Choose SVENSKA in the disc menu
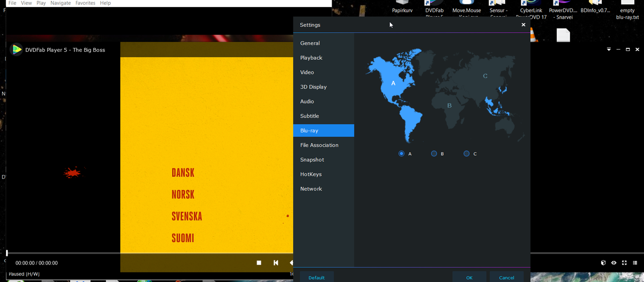 coord(187,216)
